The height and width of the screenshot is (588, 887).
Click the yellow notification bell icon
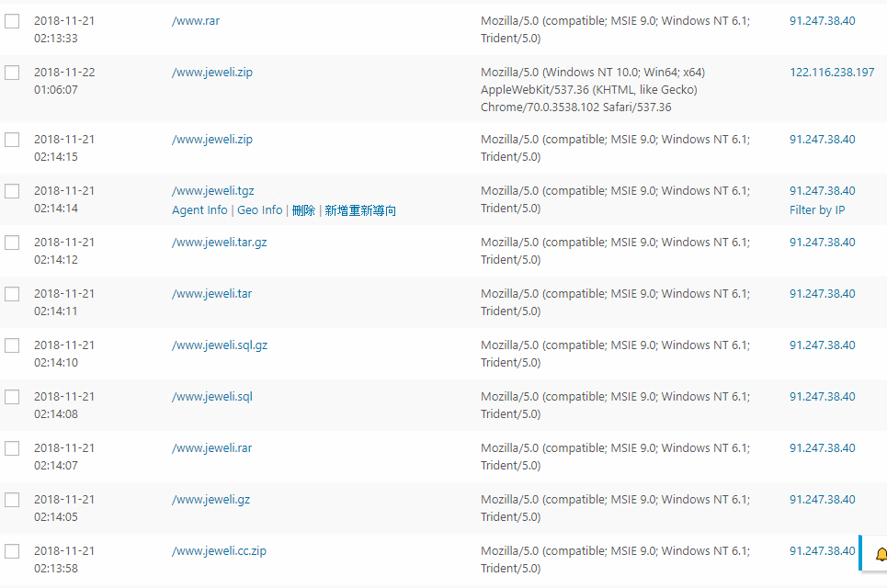pyautogui.click(x=881, y=554)
